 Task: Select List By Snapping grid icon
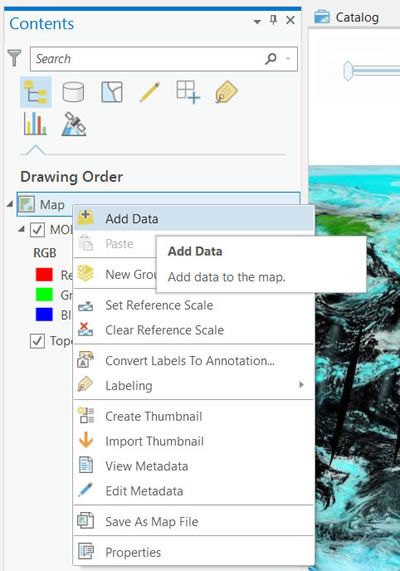pos(188,92)
